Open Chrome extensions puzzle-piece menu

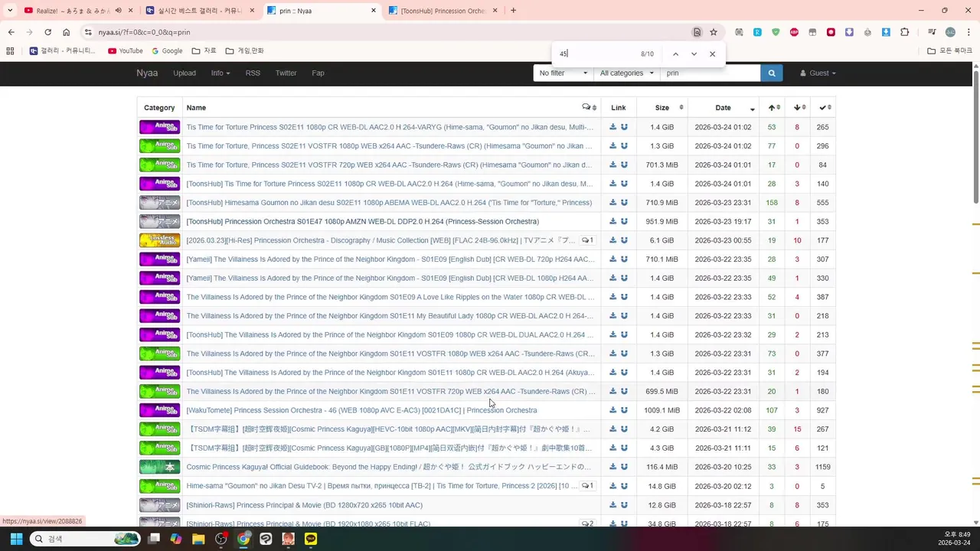(904, 32)
